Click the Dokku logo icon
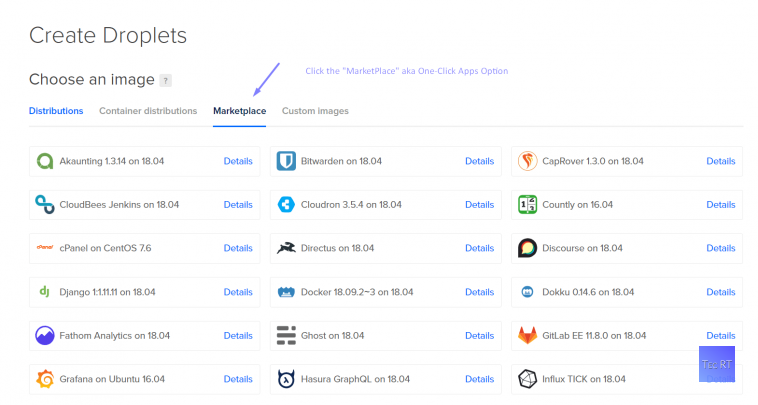Screen dimensions: 758x405 (527, 292)
